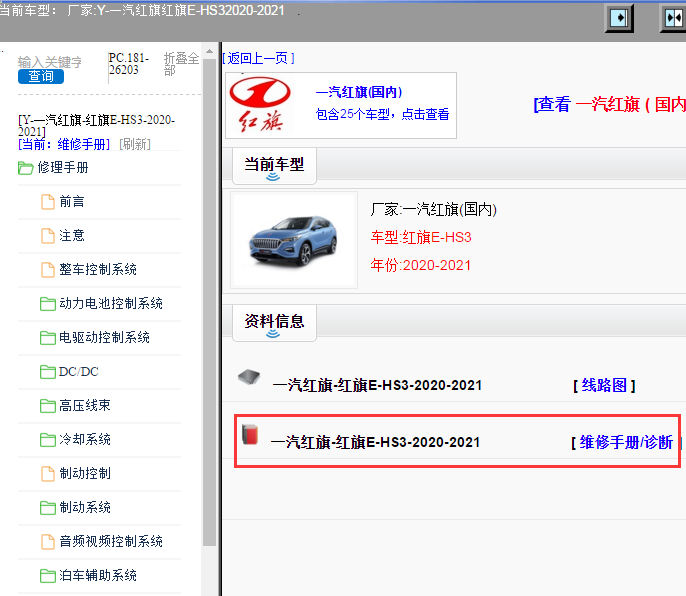Open the 注意 entry in the tree
Viewport: 686px width, 596px height.
(x=72, y=235)
